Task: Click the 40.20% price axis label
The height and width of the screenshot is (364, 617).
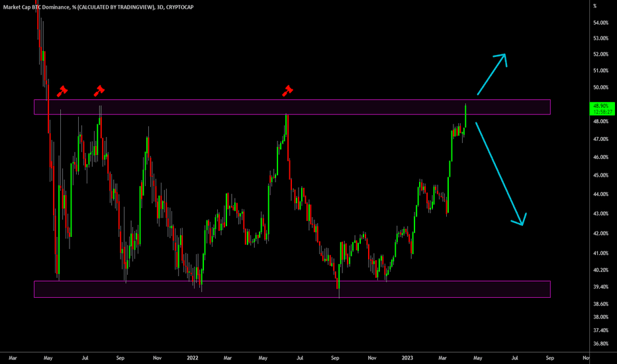Action: click(601, 270)
